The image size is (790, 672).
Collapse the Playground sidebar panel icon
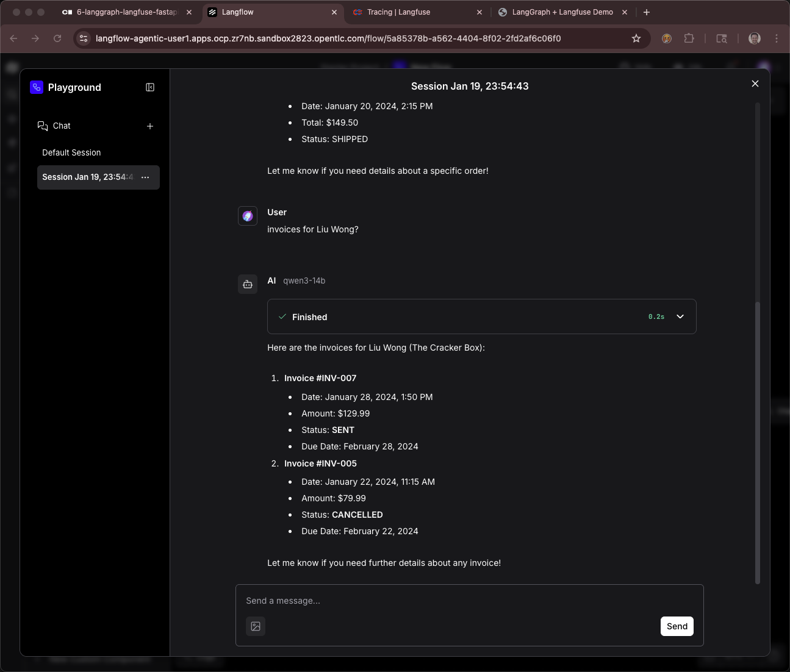(x=150, y=87)
